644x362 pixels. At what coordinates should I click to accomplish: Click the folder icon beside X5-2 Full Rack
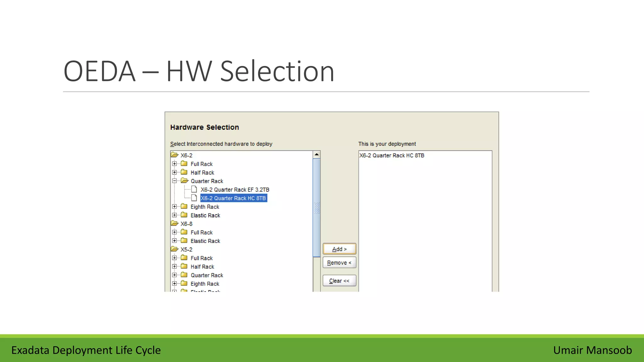point(184,258)
